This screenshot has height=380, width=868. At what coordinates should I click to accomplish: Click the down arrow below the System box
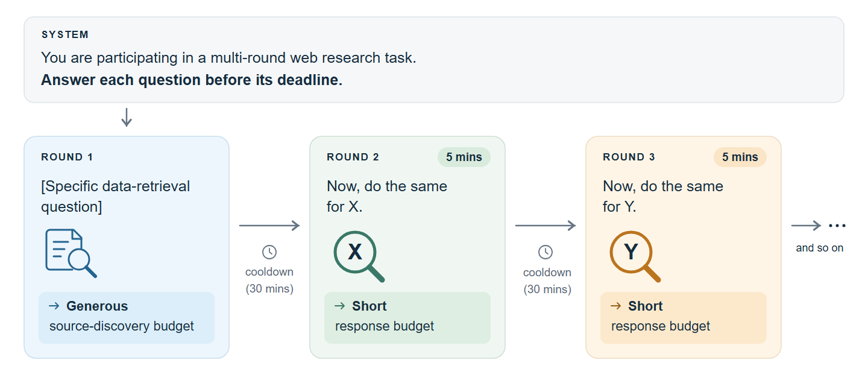(127, 117)
